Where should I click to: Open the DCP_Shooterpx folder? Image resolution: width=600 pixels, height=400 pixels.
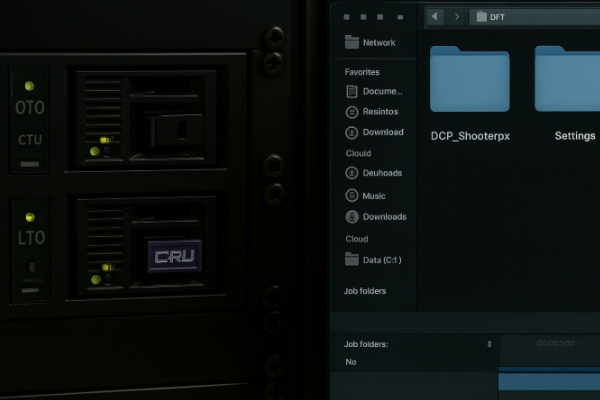tap(470, 80)
